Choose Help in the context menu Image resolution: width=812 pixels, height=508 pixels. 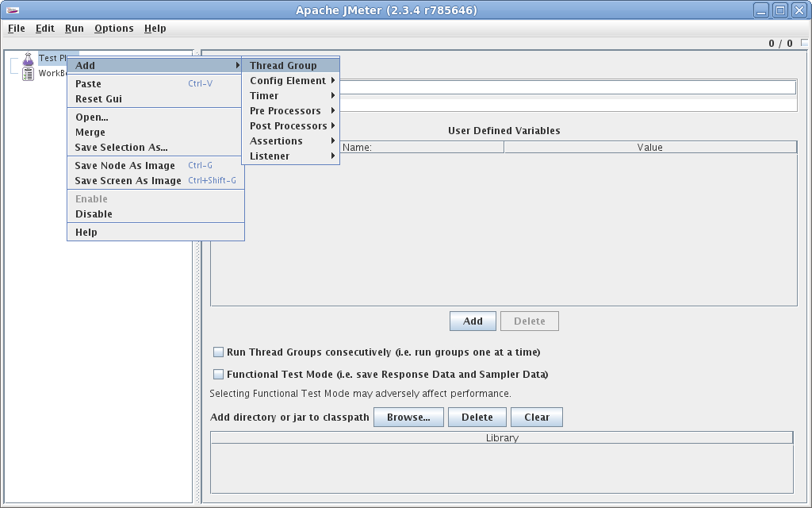point(155,233)
